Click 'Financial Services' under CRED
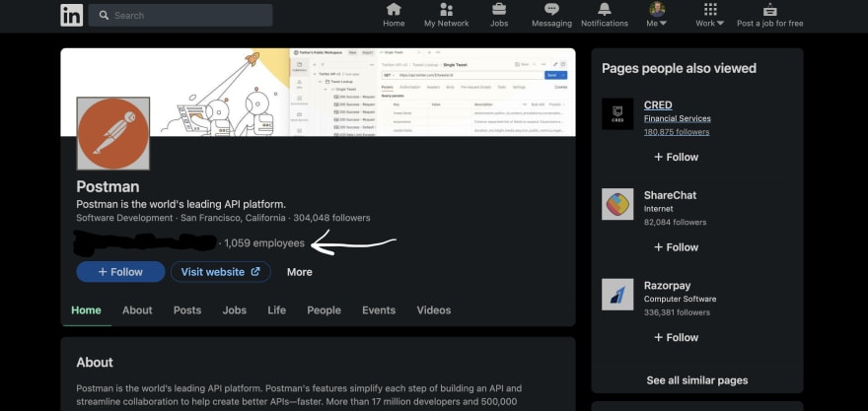 677,118
